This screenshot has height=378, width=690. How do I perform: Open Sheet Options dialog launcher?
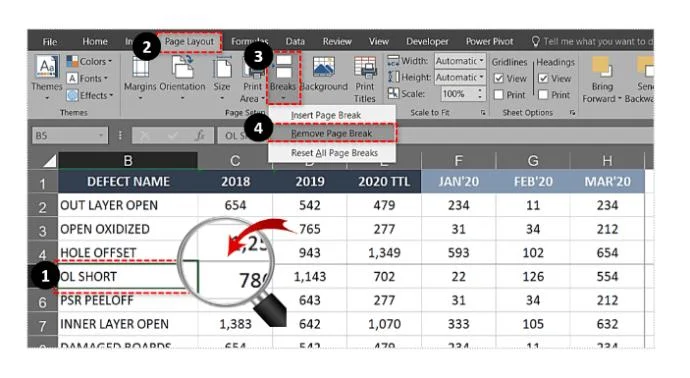(x=572, y=113)
